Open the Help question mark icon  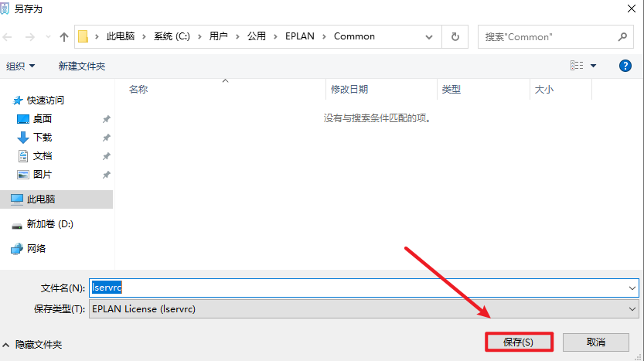625,66
